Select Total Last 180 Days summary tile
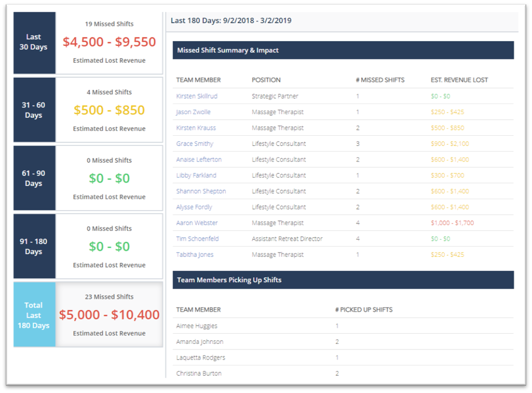This screenshot has width=532, height=393. (34, 315)
